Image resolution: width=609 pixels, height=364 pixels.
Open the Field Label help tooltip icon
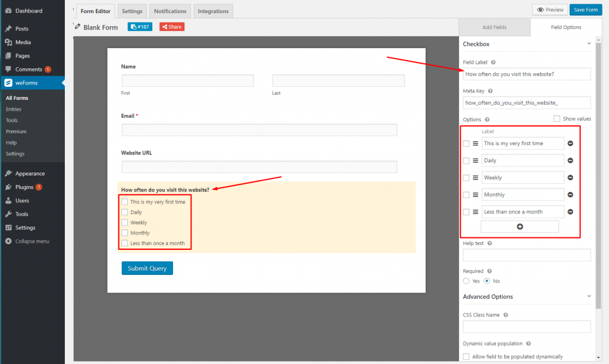pos(494,62)
